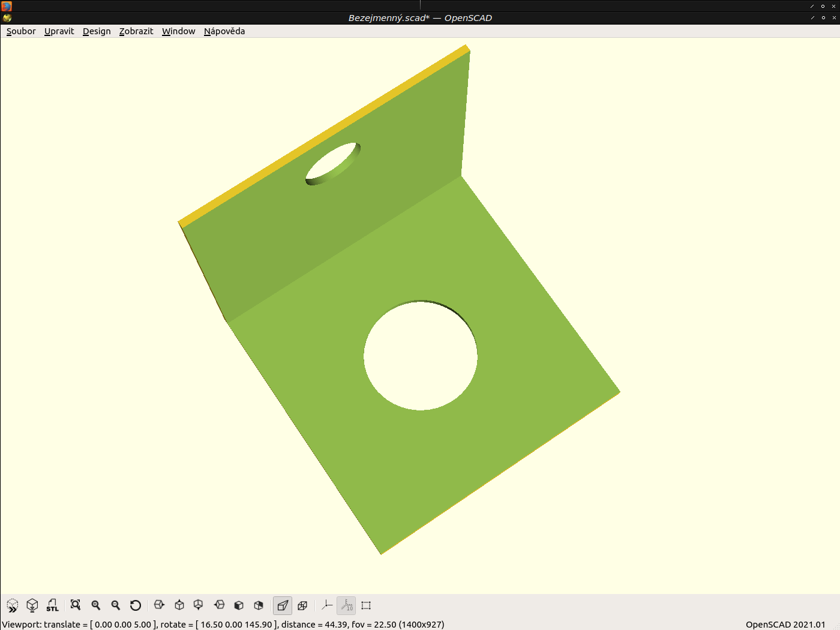Switch to the Bottom view

(x=199, y=605)
